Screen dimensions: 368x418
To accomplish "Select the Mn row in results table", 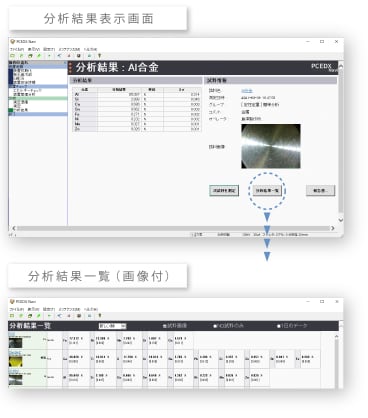I will click(x=137, y=124).
